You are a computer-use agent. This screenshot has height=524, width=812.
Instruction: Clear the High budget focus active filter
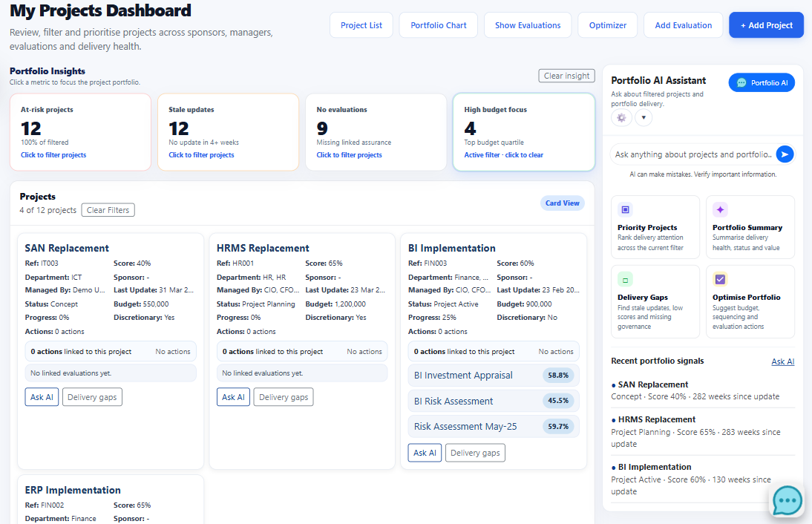[524, 132]
